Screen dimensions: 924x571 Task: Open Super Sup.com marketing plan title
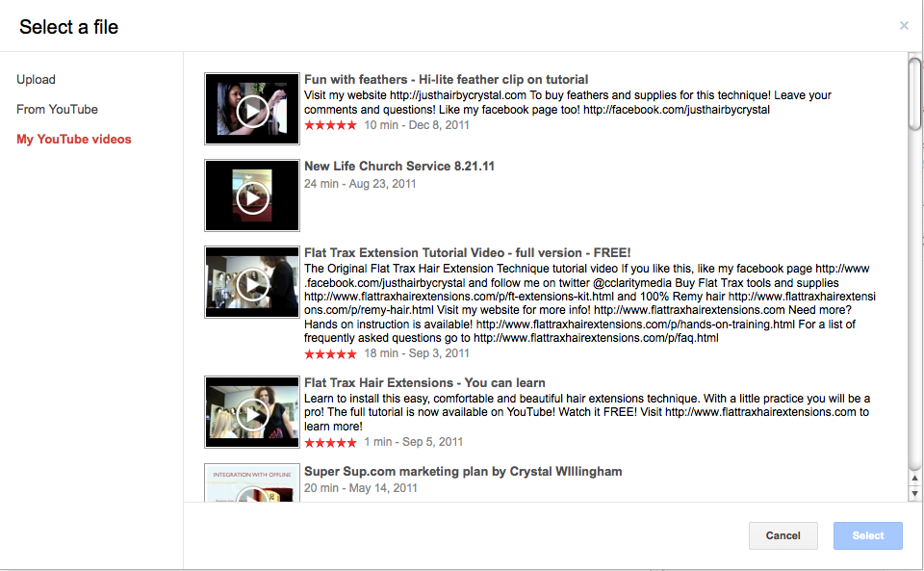pyautogui.click(x=463, y=472)
